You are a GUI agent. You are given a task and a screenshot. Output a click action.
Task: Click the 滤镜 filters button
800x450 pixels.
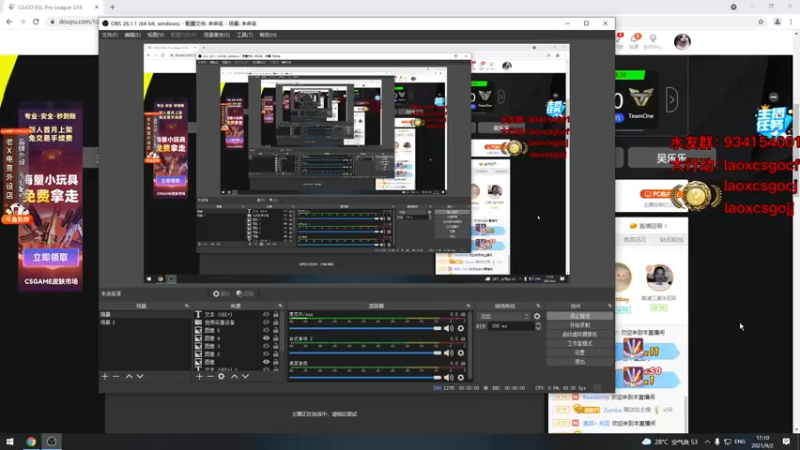pos(245,293)
